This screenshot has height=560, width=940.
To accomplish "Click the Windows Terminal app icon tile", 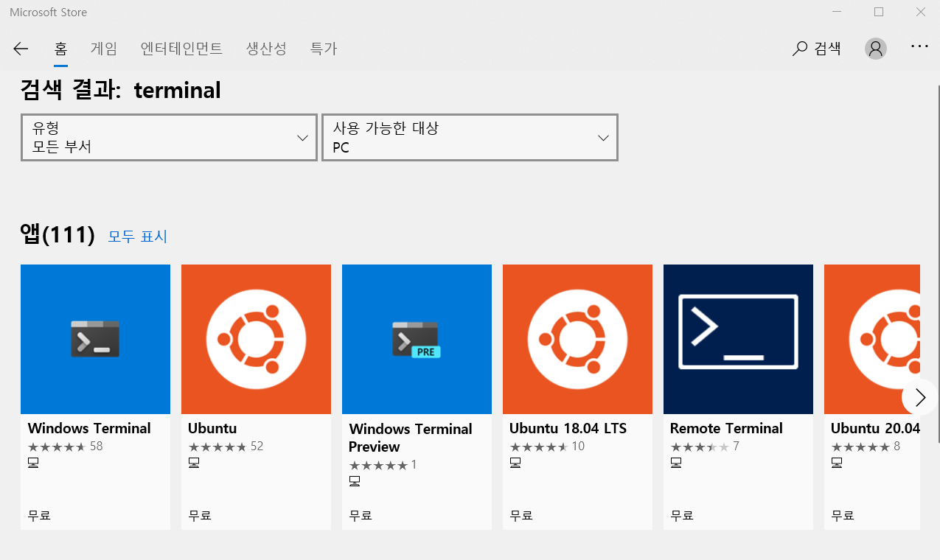I will coord(95,339).
